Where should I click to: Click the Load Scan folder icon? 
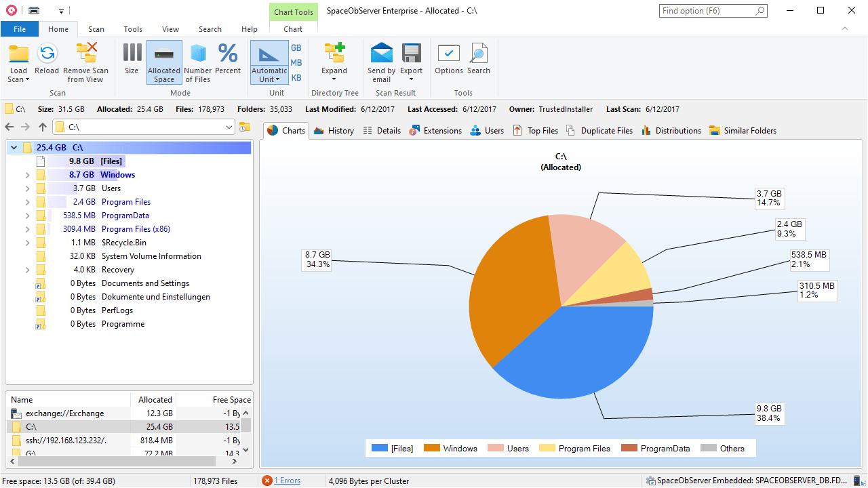point(18,54)
